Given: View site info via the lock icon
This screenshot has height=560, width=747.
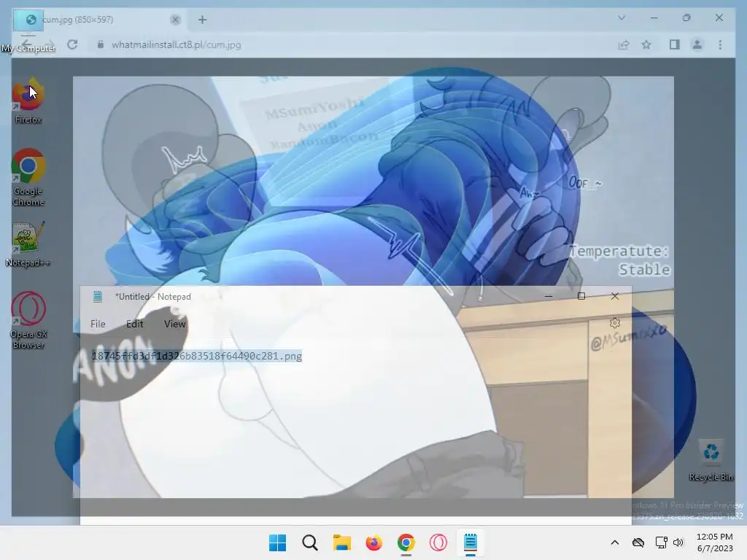Looking at the screenshot, I should point(101,44).
